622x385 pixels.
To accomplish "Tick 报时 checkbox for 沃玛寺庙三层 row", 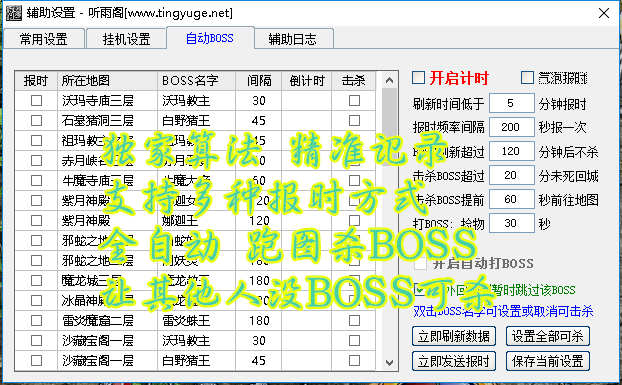I will (36, 100).
